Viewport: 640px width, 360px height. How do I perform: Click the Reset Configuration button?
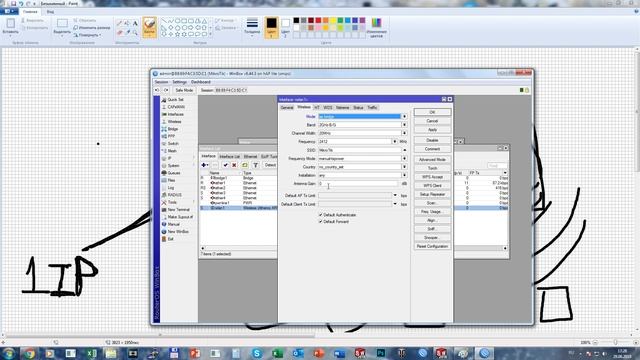(432, 247)
